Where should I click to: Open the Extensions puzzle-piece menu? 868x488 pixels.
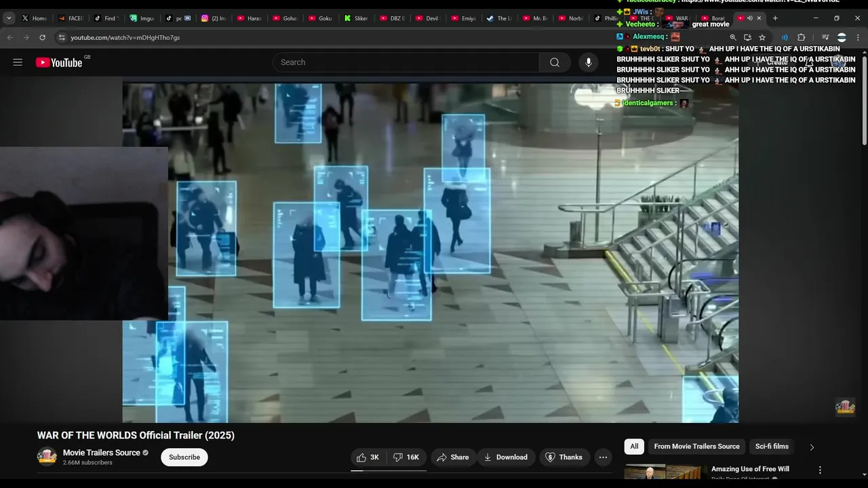pyautogui.click(x=801, y=37)
